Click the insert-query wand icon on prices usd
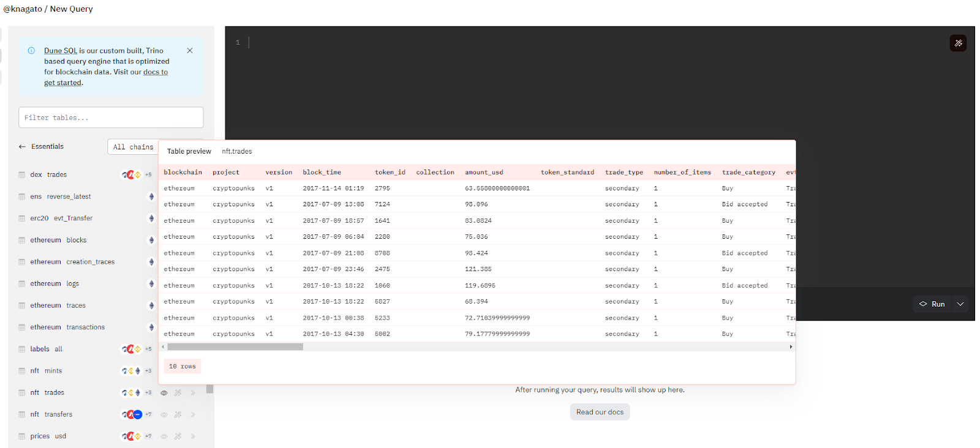The height and width of the screenshot is (448, 980). point(178,436)
